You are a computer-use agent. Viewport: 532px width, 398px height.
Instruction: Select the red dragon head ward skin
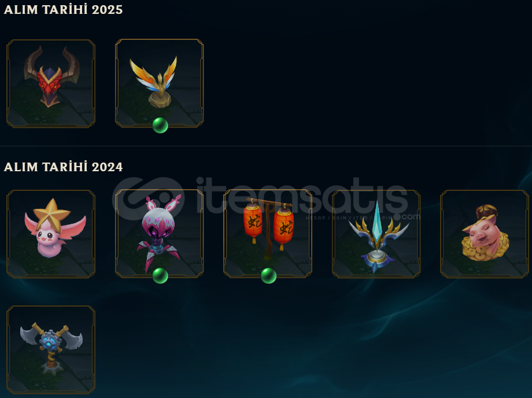point(51,83)
